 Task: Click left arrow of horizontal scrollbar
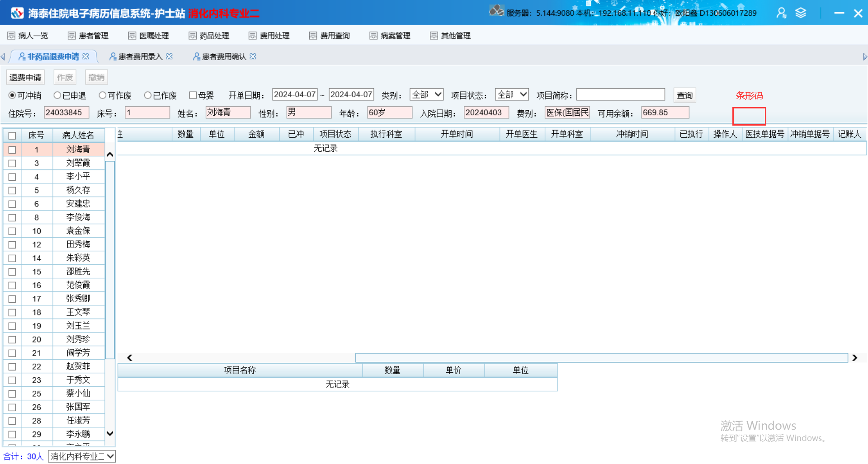pyautogui.click(x=130, y=358)
